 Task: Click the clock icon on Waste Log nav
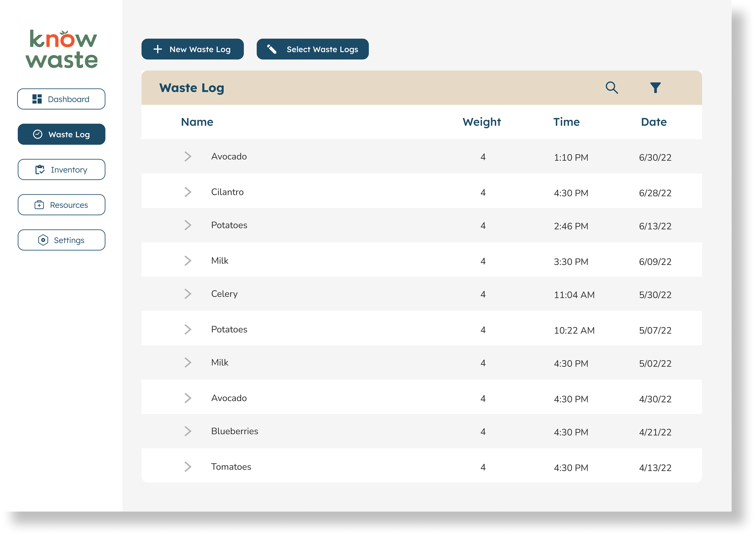point(38,134)
